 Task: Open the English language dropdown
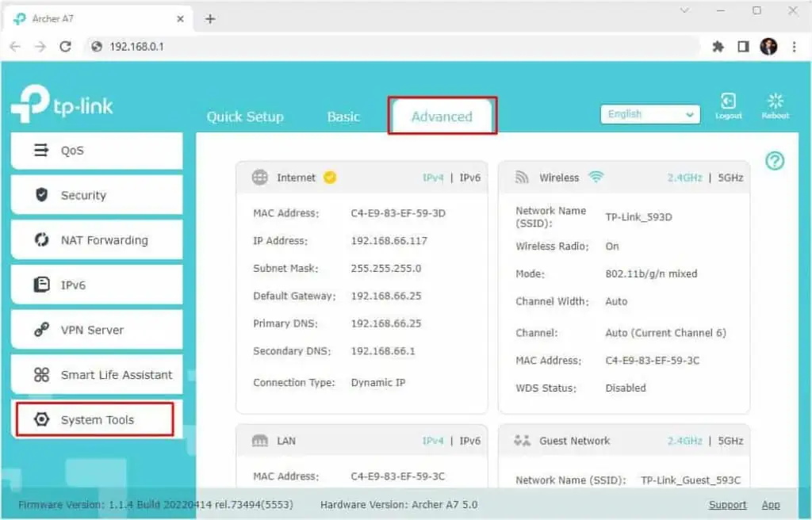pos(649,113)
